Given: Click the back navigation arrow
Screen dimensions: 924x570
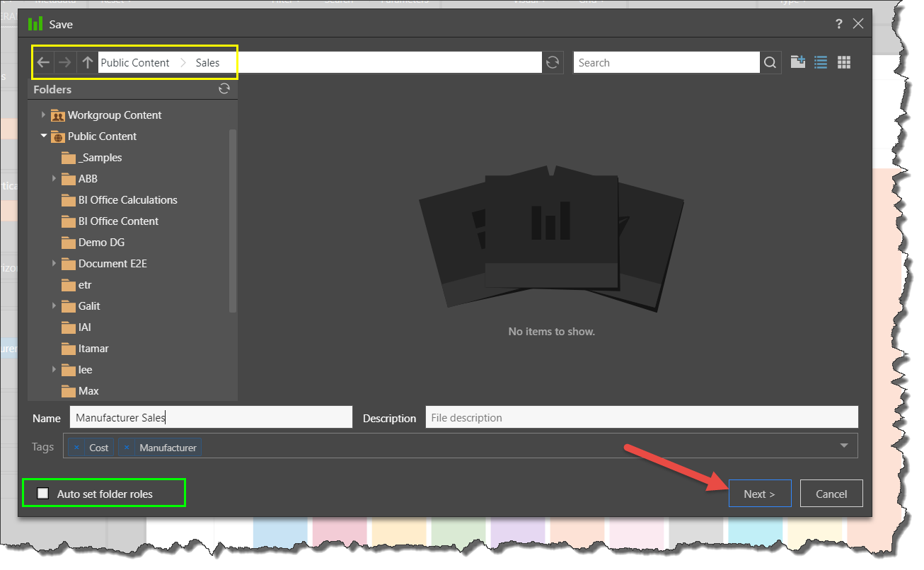Looking at the screenshot, I should coord(44,63).
